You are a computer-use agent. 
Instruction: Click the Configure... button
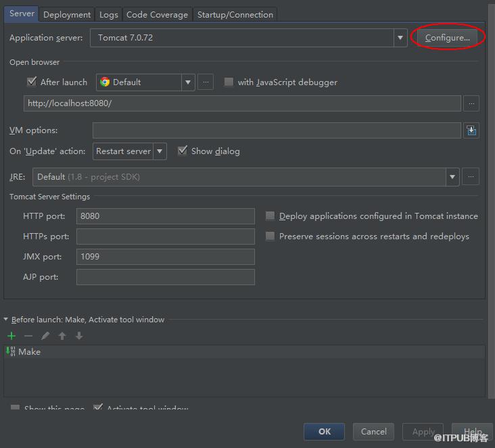pyautogui.click(x=448, y=38)
